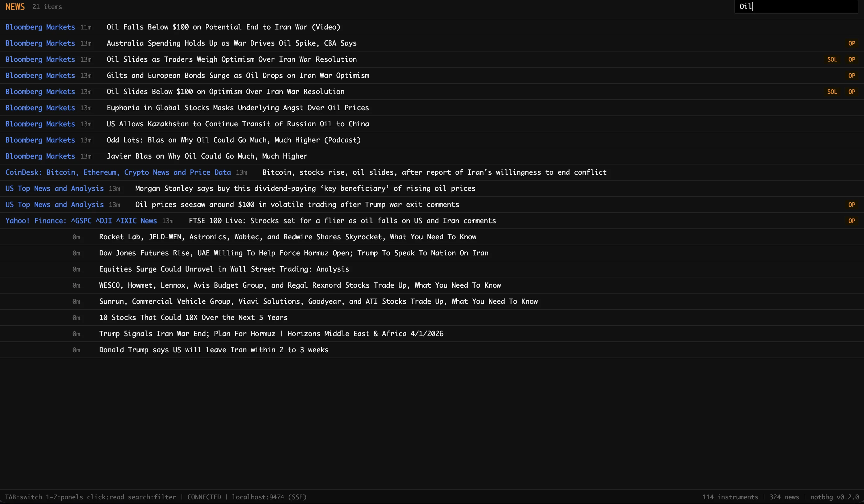
Task: Click OP tag on 'Oil prices seesaw' row
Action: coord(852,205)
